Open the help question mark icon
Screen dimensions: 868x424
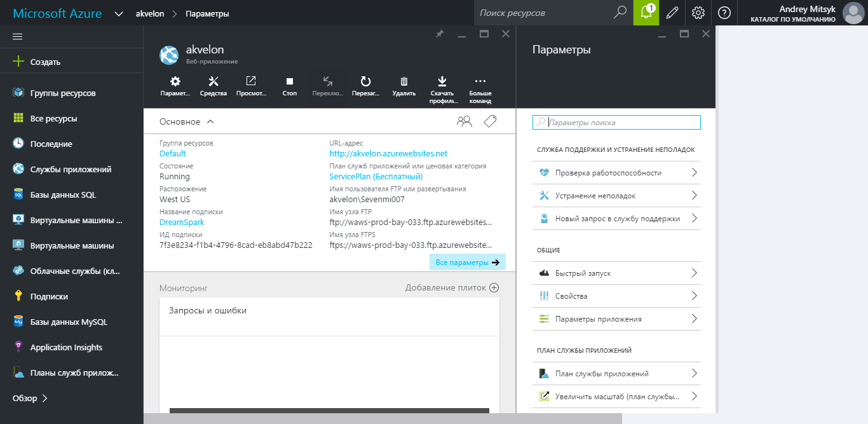pos(724,13)
